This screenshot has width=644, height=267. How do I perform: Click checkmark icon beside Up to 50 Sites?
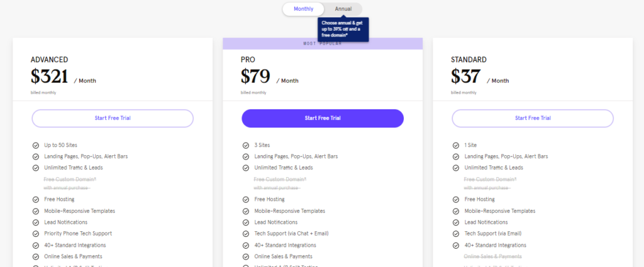pyautogui.click(x=35, y=145)
